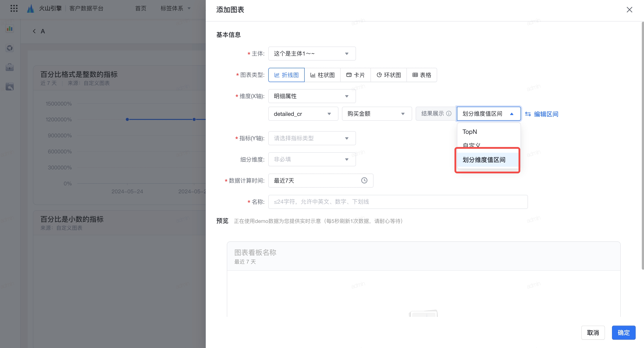Click the 最近 7 天 preview subtitle
This screenshot has width=644, height=348.
[x=245, y=262]
